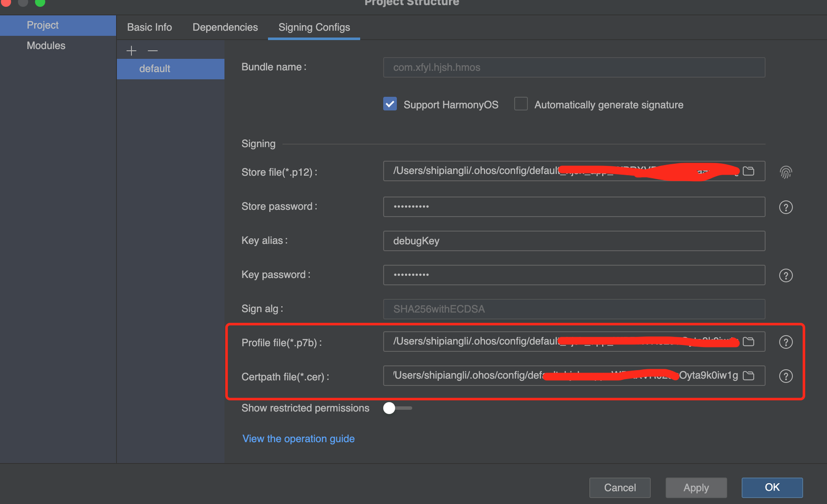Click the Key alias field containing debugKey
The height and width of the screenshot is (504, 827).
coord(574,241)
